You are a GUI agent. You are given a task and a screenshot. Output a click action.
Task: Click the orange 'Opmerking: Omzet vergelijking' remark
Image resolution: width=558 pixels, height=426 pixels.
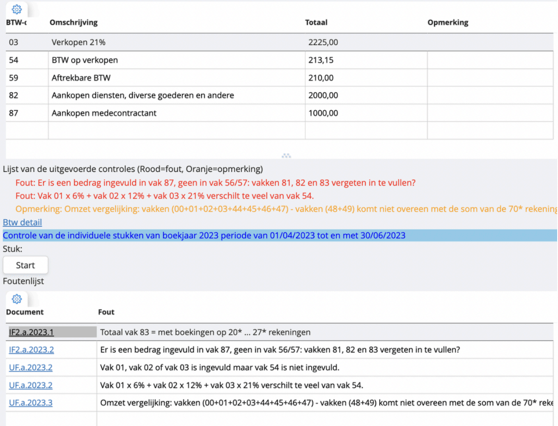[286, 209]
